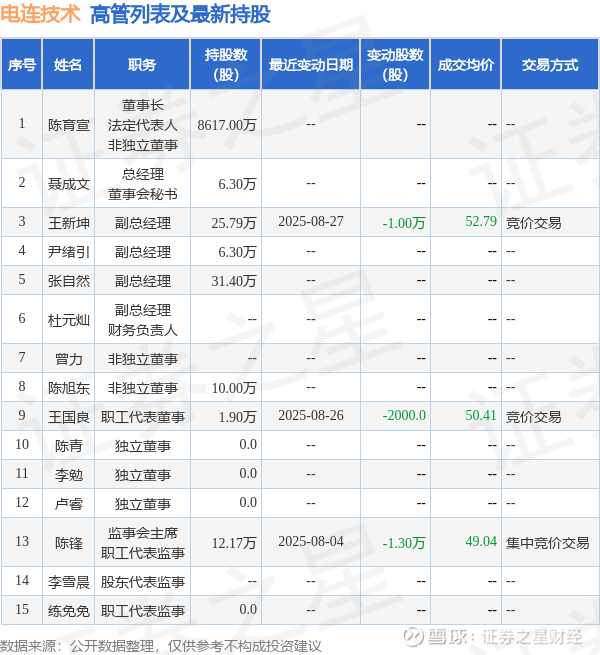Viewport: 600px width, 655px height.
Task: Click the average price 52.79
Action: (481, 221)
